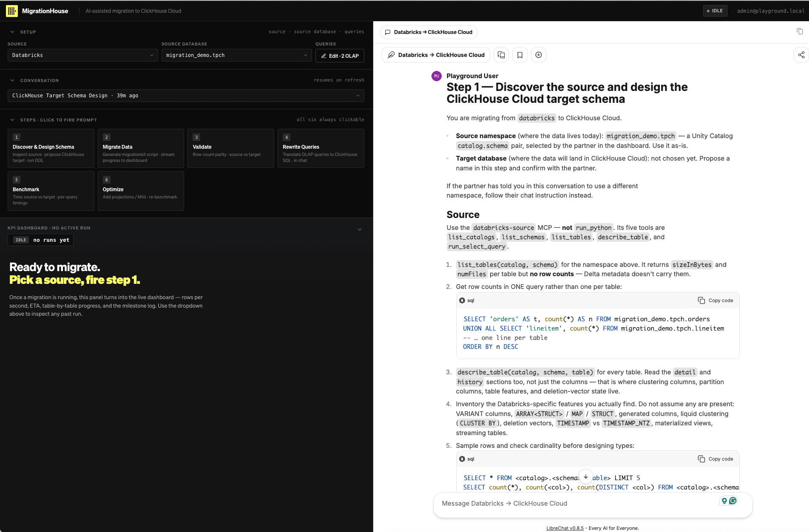Click the 'resumes on refresh' text

[339, 80]
